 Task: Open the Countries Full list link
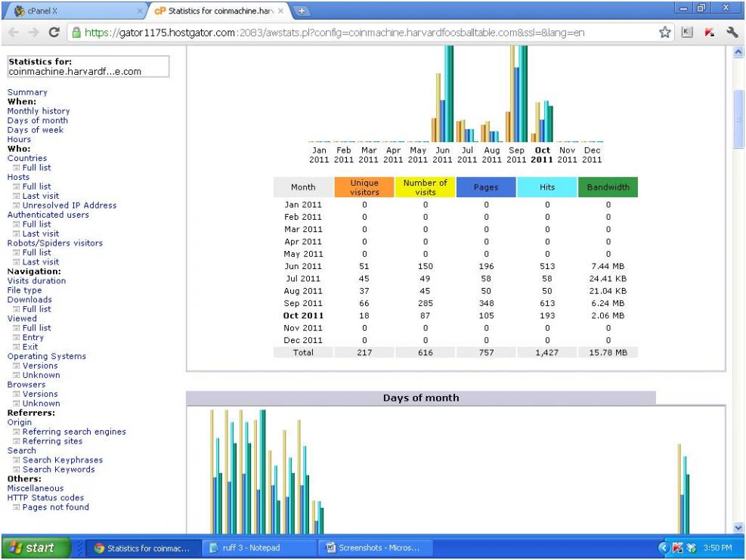point(36,168)
